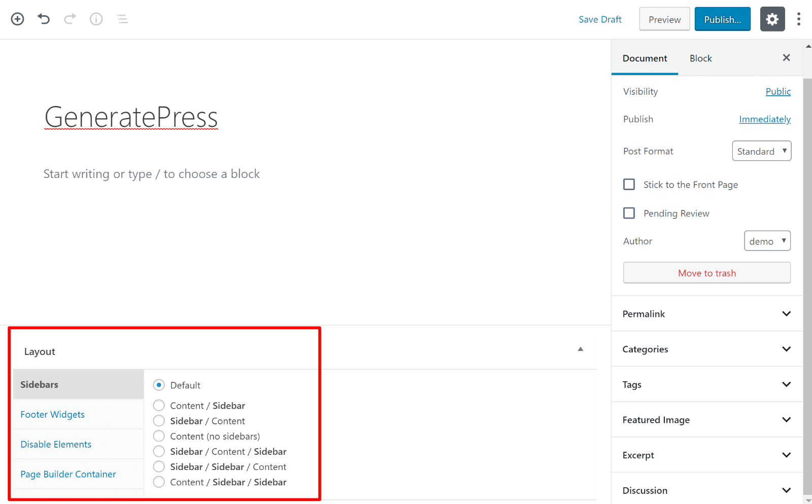Click the GeneratePress title field
The image size is (812, 504).
pos(131,117)
